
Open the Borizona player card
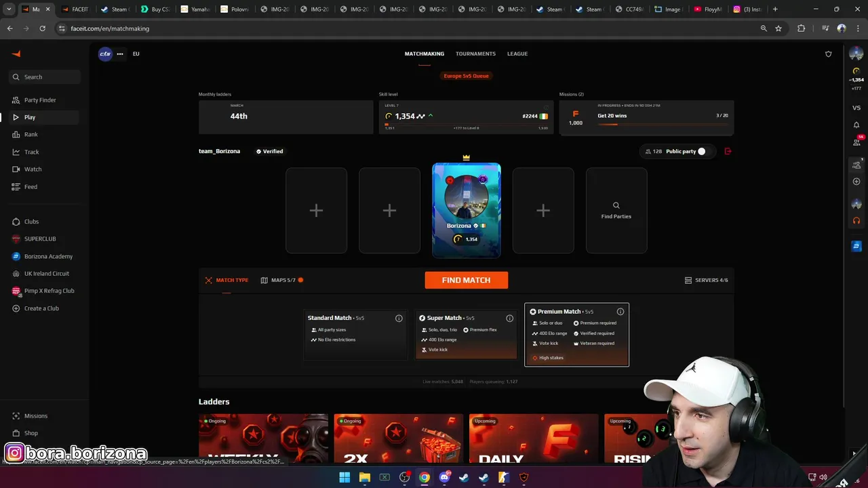(x=467, y=211)
